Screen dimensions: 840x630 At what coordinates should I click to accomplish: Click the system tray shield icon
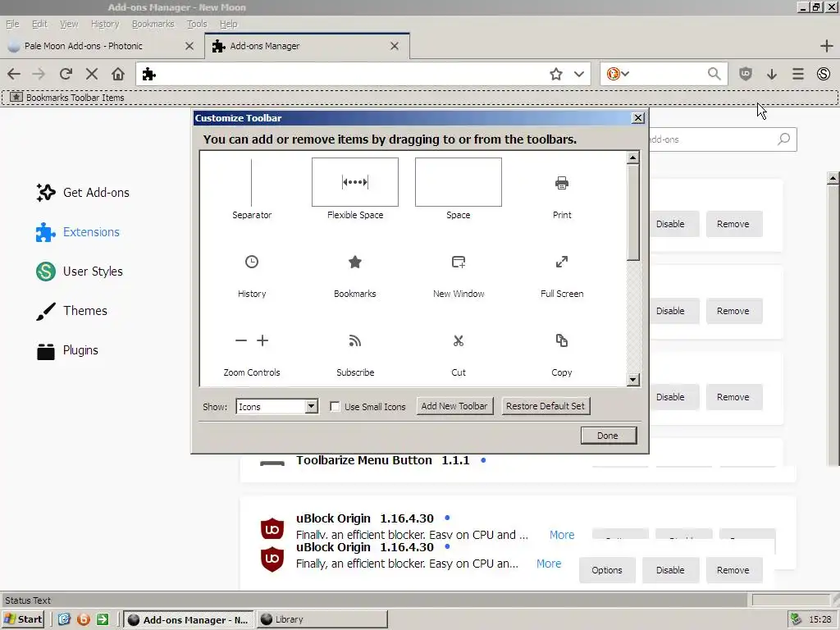coord(796,619)
